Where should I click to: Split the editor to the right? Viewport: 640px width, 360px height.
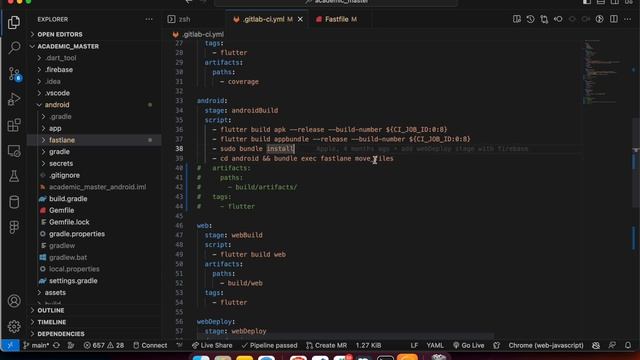[614, 19]
